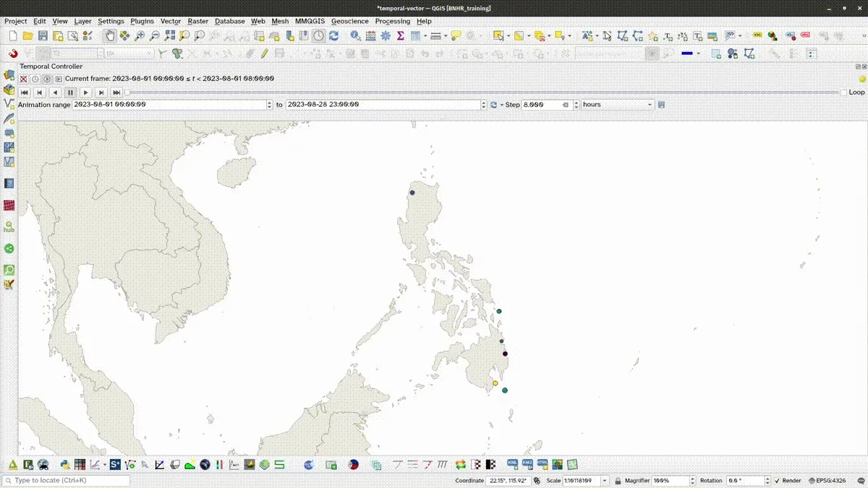Open the Statistical Summary panel
The image size is (868, 488).
click(x=399, y=35)
